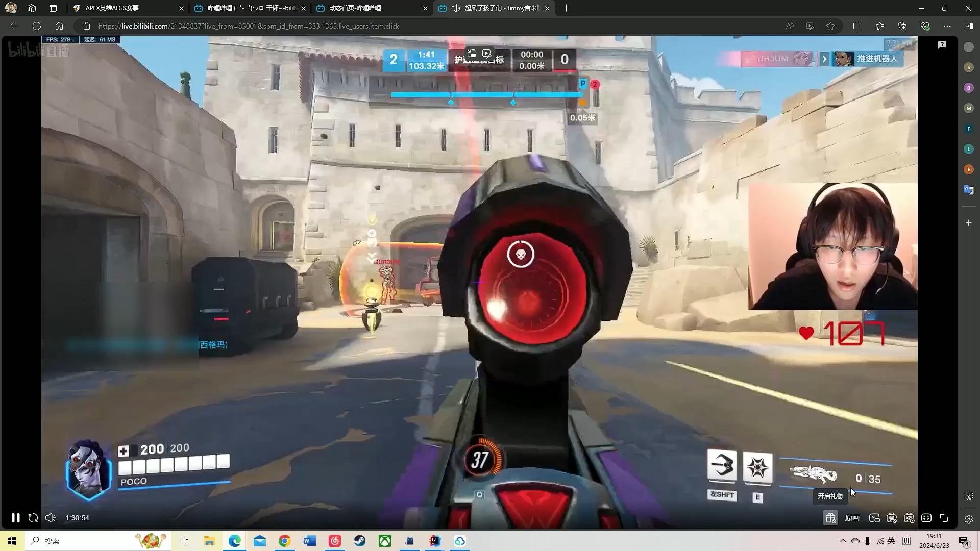Viewport: 980px width, 551px height.
Task: Add this page to favorites
Action: tap(830, 26)
